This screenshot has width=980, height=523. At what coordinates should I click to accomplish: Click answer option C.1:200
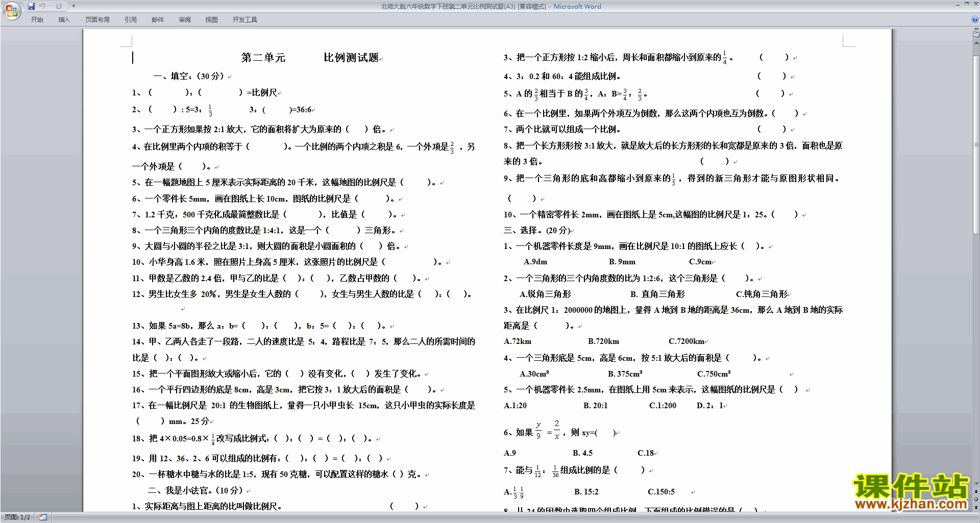click(663, 406)
